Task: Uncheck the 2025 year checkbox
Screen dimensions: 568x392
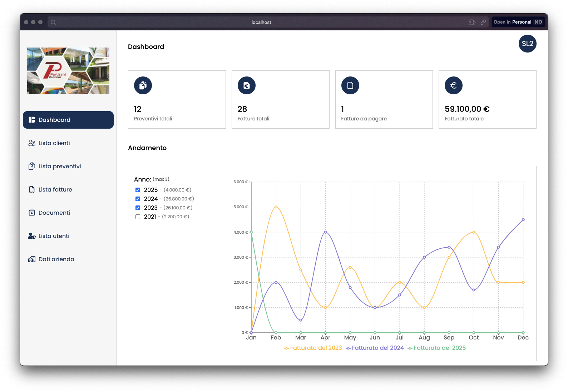Action: 138,190
